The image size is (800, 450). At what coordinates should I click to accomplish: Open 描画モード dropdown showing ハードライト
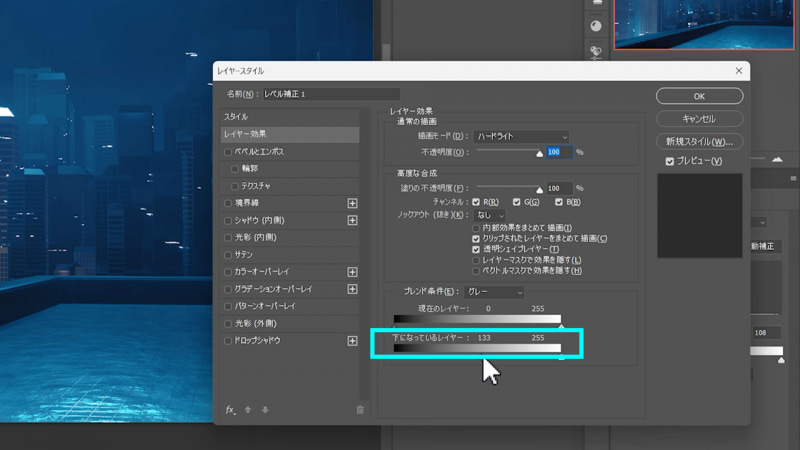click(521, 136)
